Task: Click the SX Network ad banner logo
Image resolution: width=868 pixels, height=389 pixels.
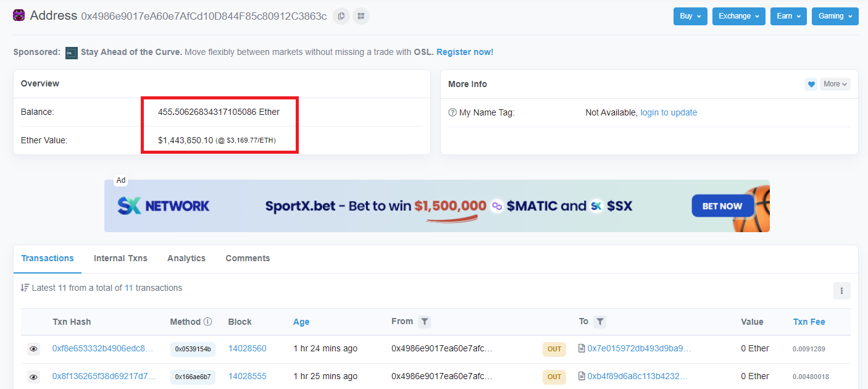Action: pos(164,206)
